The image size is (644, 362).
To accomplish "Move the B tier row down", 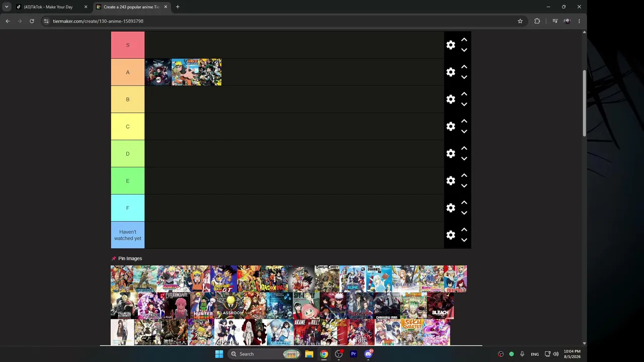I will tap(464, 105).
